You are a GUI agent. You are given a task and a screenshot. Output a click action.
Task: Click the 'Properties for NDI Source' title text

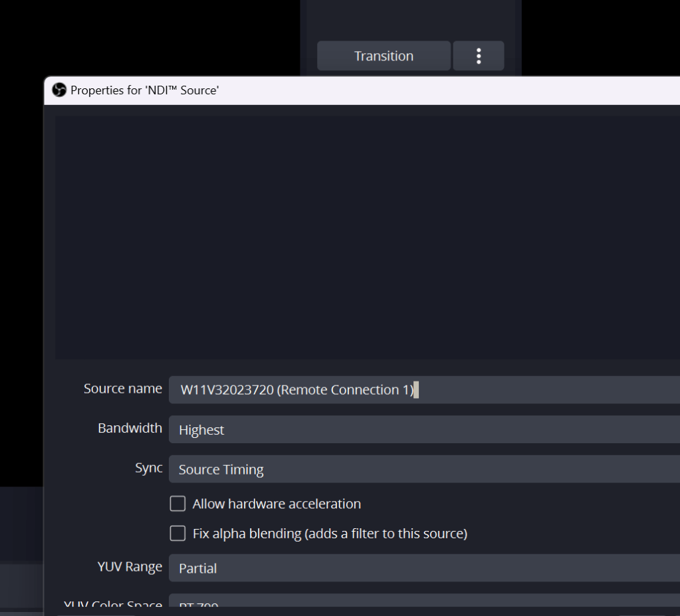coord(144,90)
